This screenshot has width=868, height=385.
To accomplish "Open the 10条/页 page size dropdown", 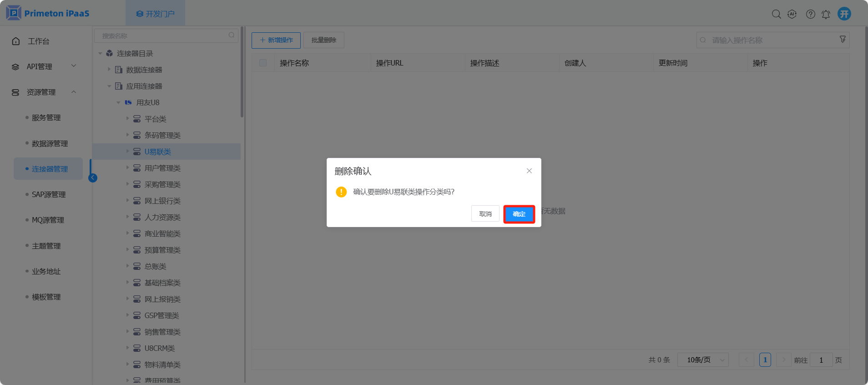I will click(703, 360).
